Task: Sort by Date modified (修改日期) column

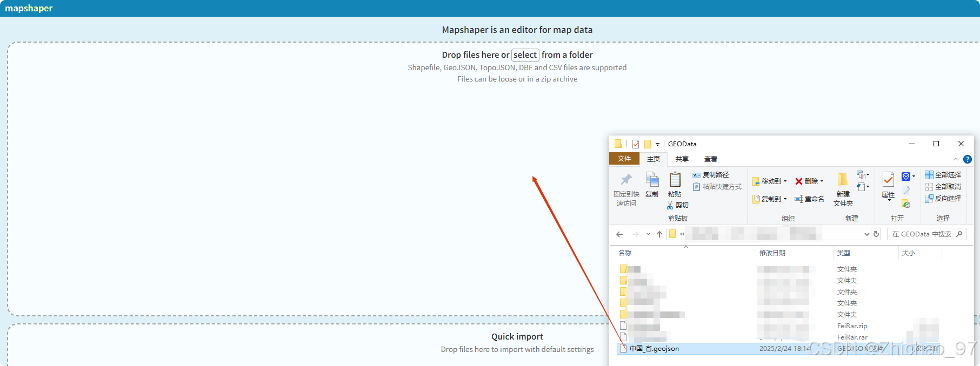Action: click(772, 253)
